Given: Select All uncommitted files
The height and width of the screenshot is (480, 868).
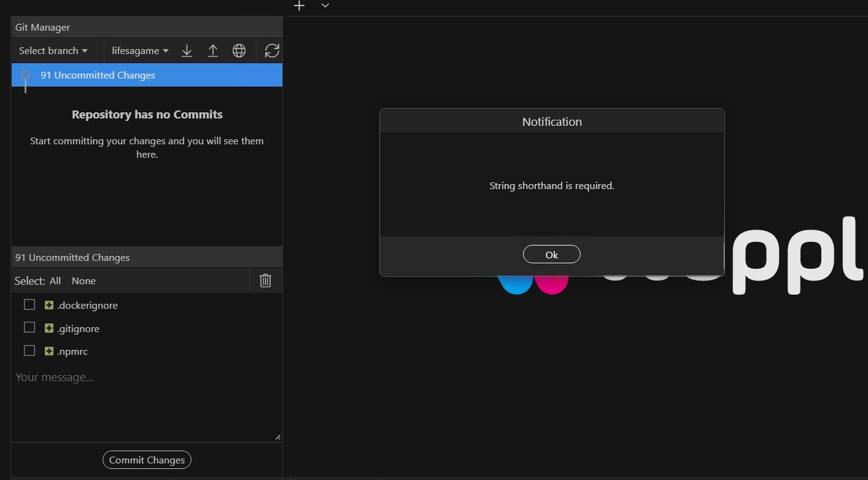Looking at the screenshot, I should (x=55, y=281).
